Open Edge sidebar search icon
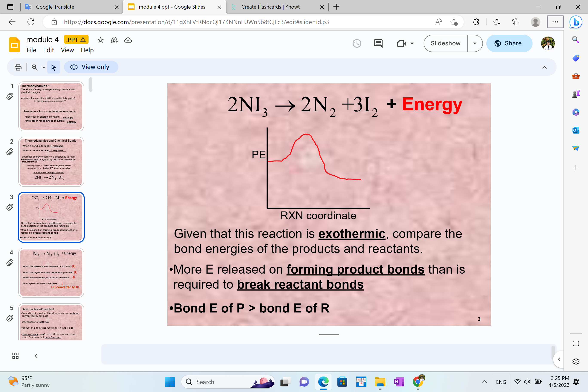Viewport: 588px width, 392px height. [x=576, y=40]
